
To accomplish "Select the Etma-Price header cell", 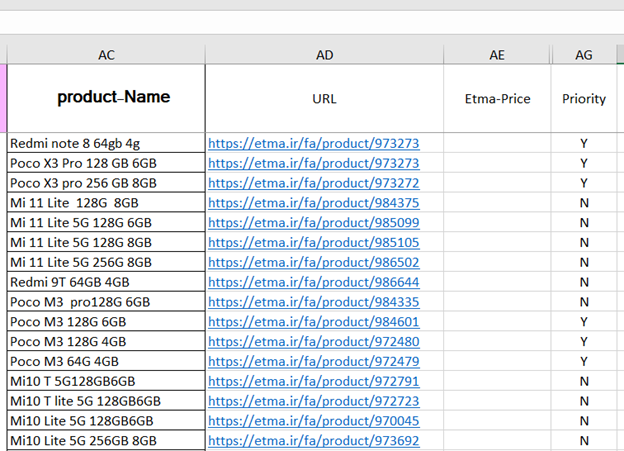I will 497,98.
